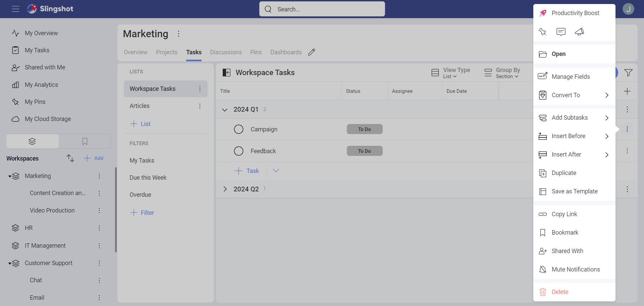Switch to Discussions tab

click(226, 52)
